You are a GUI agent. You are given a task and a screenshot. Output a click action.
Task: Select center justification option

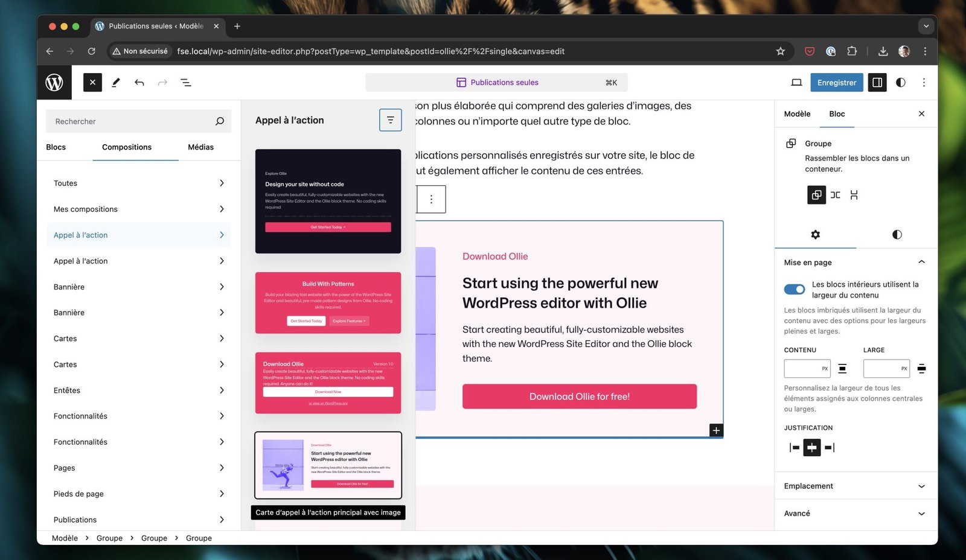point(811,447)
